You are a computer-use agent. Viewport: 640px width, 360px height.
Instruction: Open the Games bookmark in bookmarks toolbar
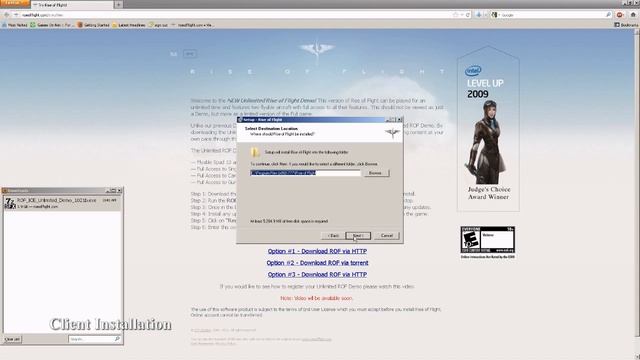point(52,25)
